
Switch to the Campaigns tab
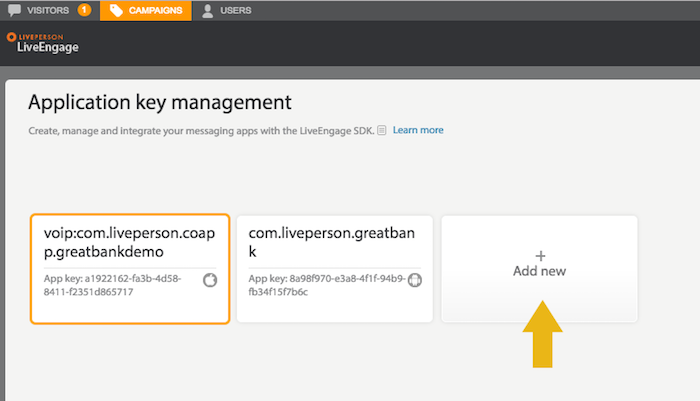pos(146,10)
